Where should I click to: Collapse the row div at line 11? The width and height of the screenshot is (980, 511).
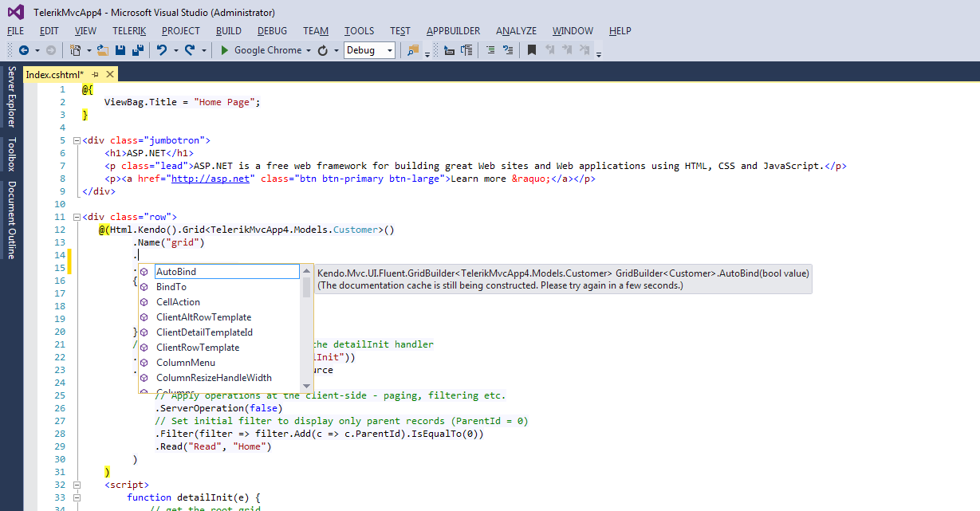77,217
